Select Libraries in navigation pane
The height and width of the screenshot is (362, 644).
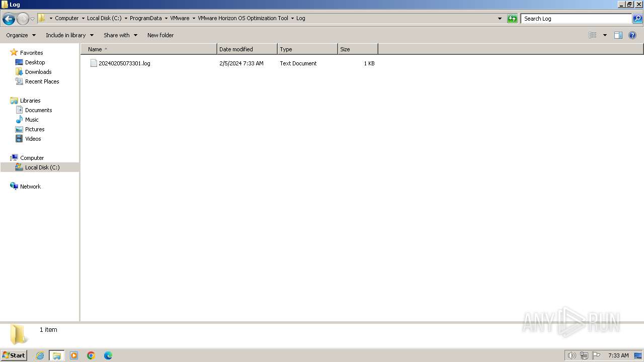30,101
